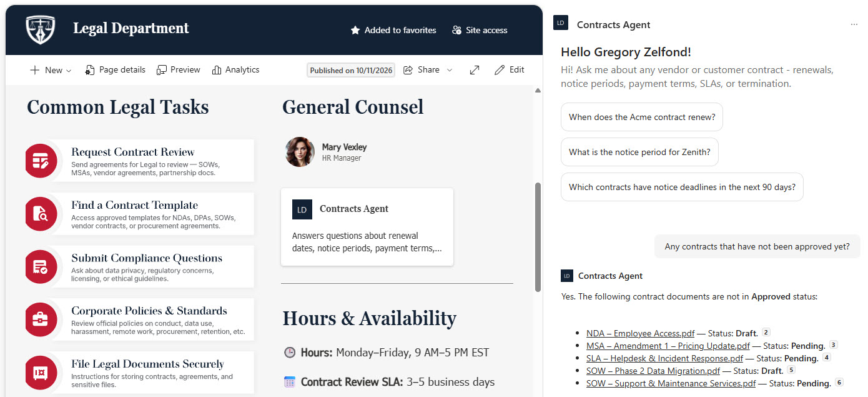Screen dimensions: 868x397
Task: Click the HR Manager title text
Action: pos(341,158)
